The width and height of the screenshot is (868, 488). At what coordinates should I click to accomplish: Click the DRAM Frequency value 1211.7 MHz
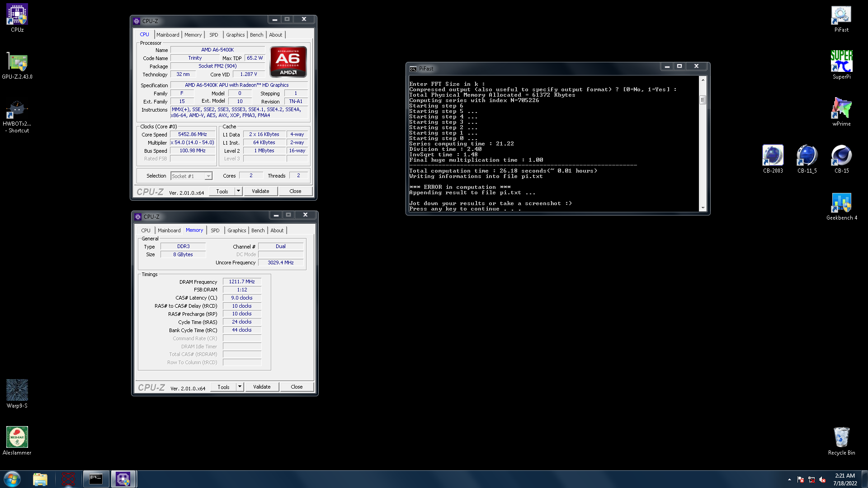[x=242, y=282]
